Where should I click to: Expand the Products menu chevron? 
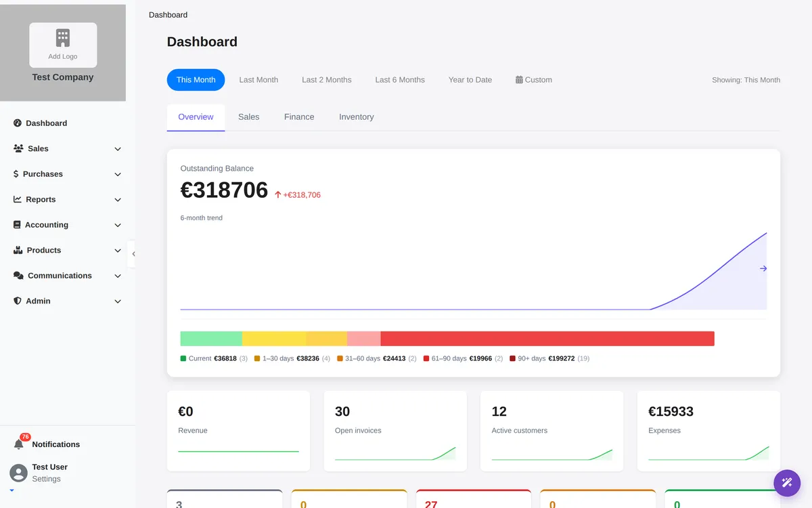118,251
